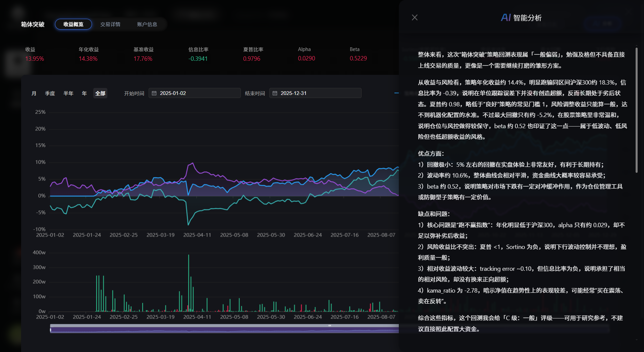Click the 2025-08-07 date under the volume chart
Image resolution: width=644 pixels, height=352 pixels.
click(x=381, y=317)
